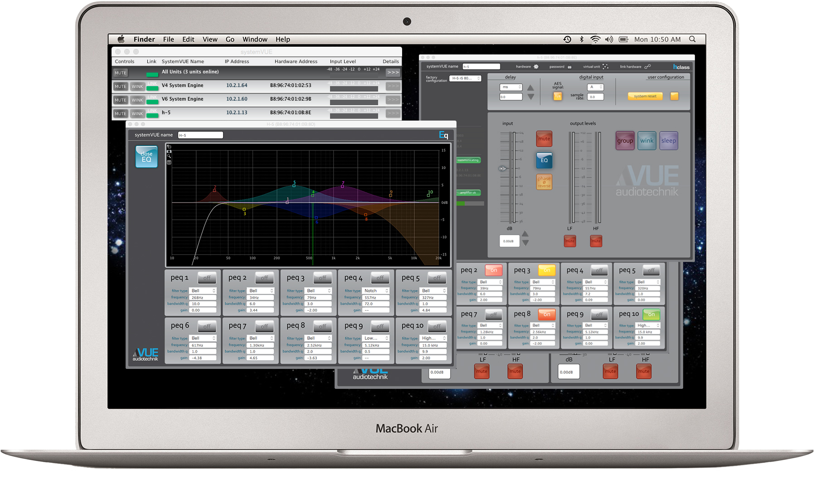The width and height of the screenshot is (816, 504).
Task: Open the factory configuration dropdown
Action: (x=465, y=78)
